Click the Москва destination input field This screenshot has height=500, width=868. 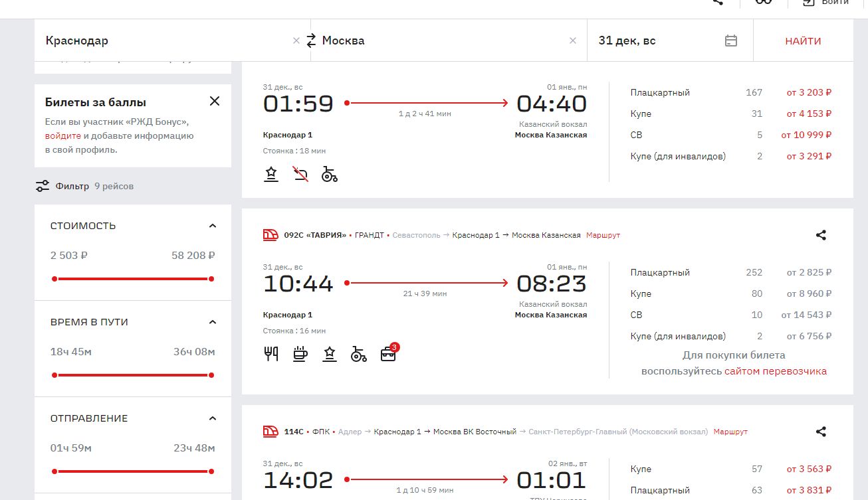[x=439, y=41]
